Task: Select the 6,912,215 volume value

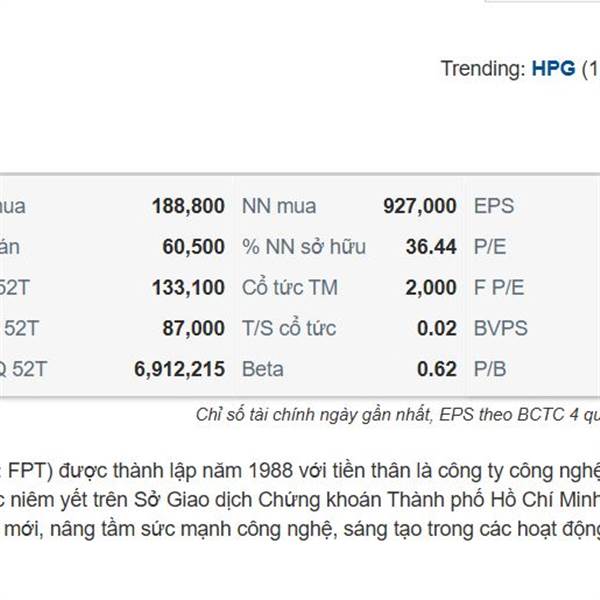Action: coord(179,369)
